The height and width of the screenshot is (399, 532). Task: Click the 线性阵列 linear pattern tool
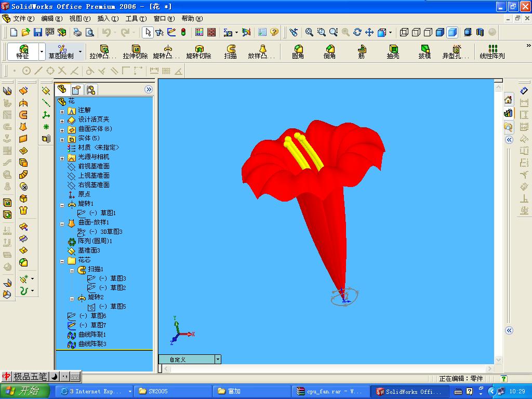(493, 52)
